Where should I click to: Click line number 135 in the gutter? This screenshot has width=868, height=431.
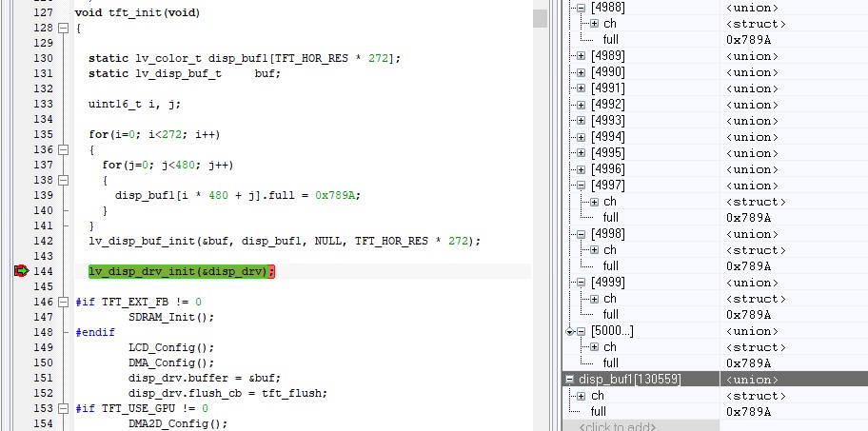[x=43, y=134]
